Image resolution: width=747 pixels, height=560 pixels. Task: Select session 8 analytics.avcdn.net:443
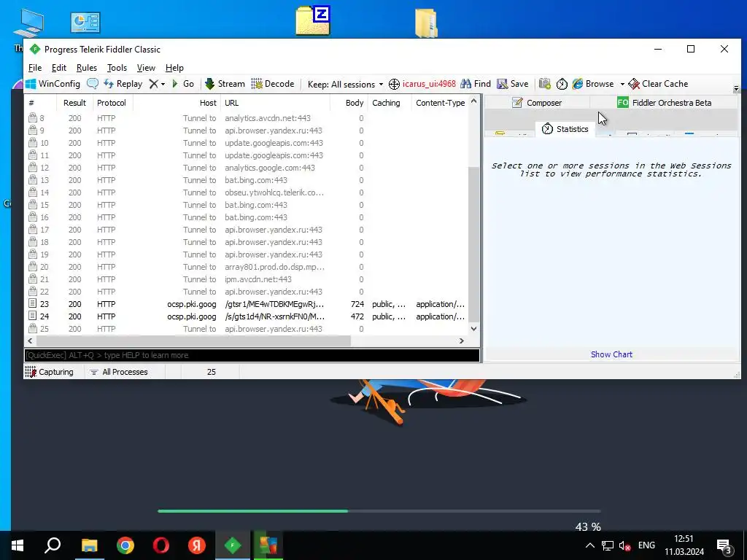pos(247,118)
